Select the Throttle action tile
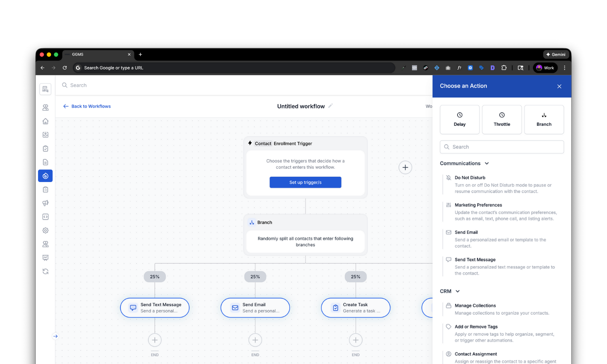This screenshot has height=364, width=607. coord(502,120)
